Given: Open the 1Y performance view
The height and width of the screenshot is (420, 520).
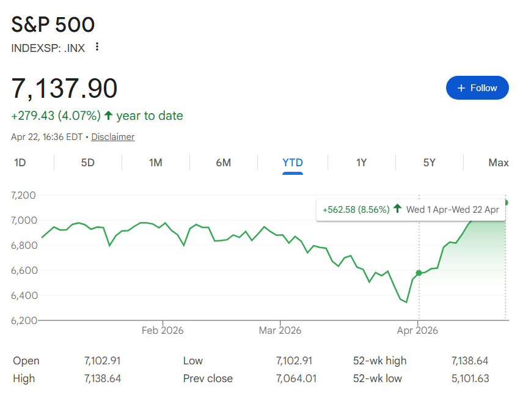Looking at the screenshot, I should (x=361, y=163).
